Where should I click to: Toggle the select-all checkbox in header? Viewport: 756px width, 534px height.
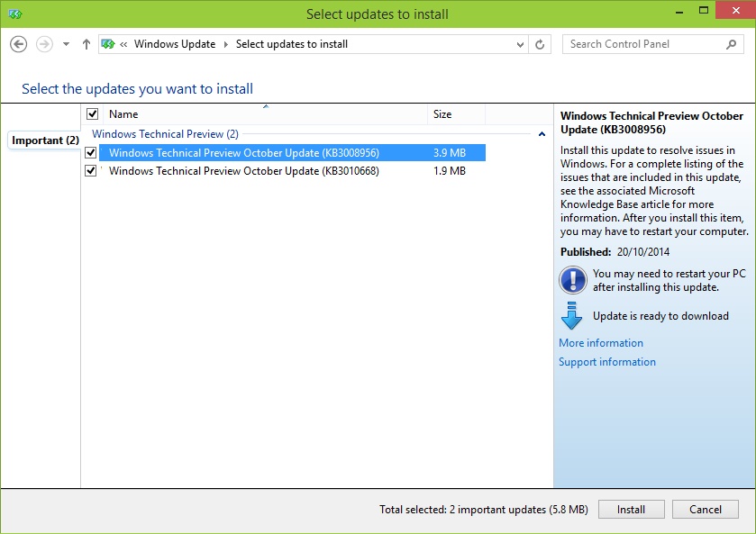point(92,113)
